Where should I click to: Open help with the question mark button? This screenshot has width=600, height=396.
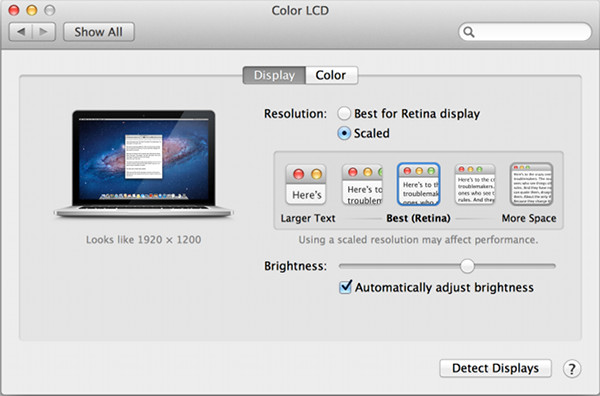pos(572,369)
